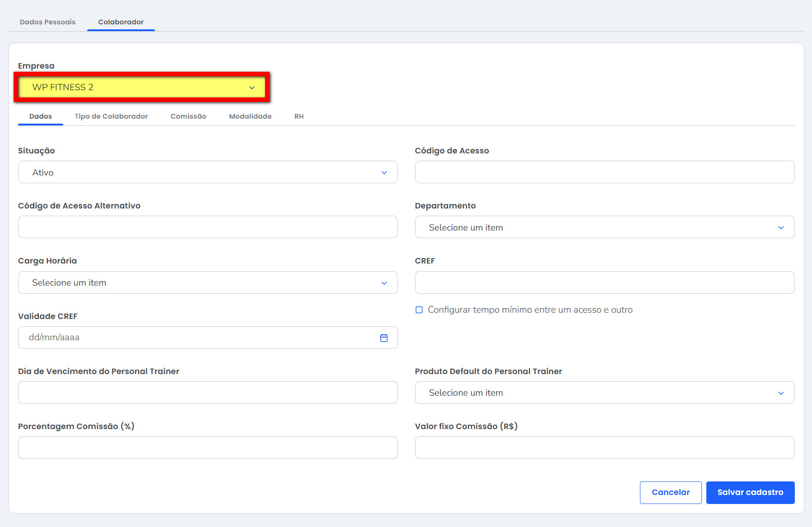Click the Porcentagem Comissão (%) field
This screenshot has width=812, height=527.
tap(208, 448)
